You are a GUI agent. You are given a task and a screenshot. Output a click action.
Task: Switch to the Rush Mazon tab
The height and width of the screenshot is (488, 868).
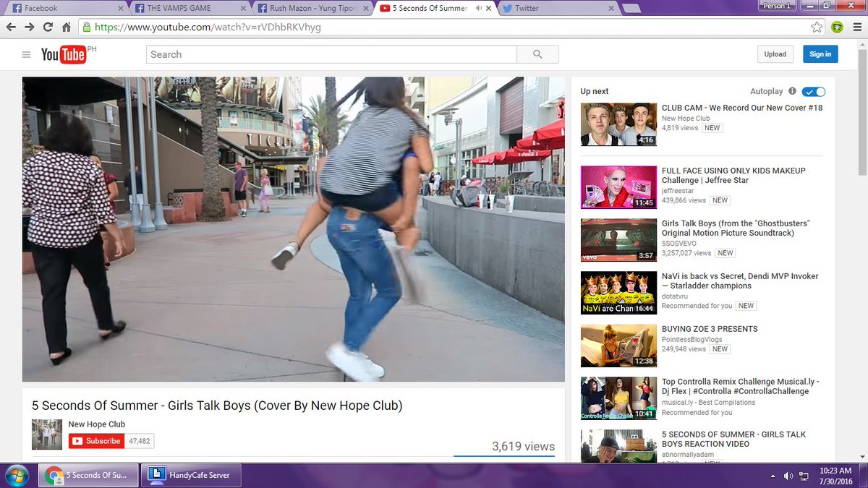(312, 8)
